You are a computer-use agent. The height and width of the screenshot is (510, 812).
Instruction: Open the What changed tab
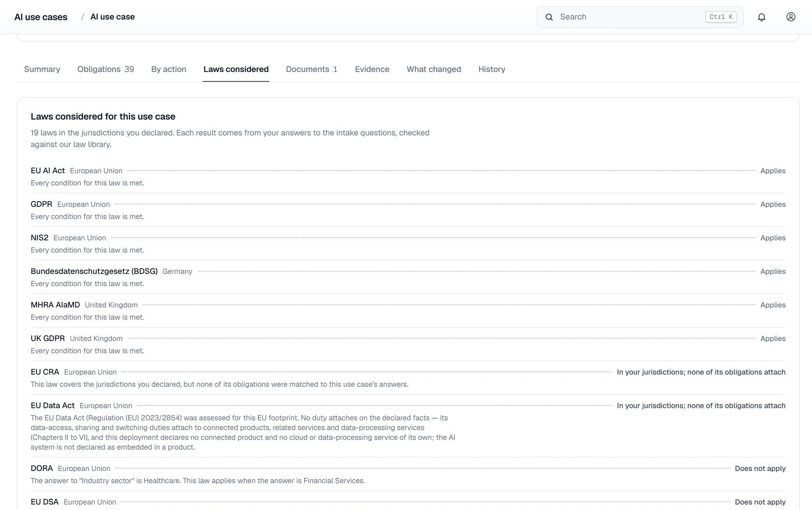pyautogui.click(x=434, y=69)
